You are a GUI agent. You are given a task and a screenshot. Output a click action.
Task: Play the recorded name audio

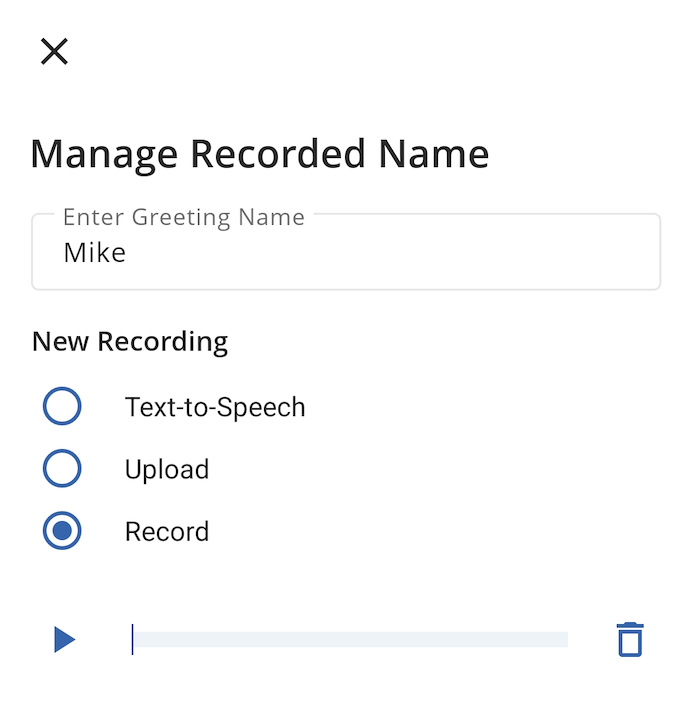tap(64, 640)
